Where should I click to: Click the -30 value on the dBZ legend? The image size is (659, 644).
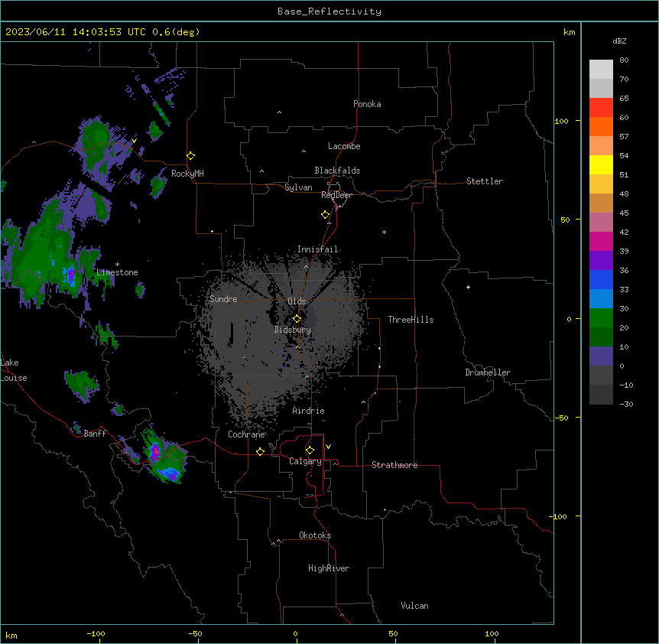click(626, 404)
